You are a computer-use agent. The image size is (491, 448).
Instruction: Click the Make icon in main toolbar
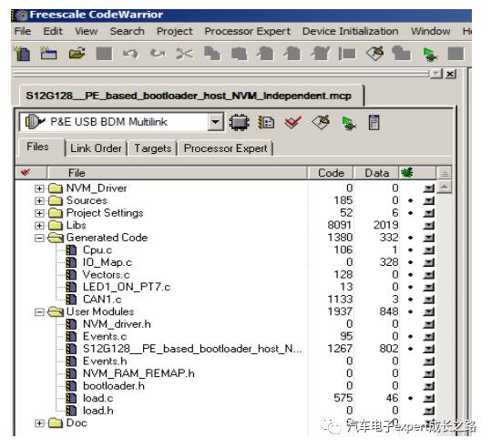(x=374, y=54)
